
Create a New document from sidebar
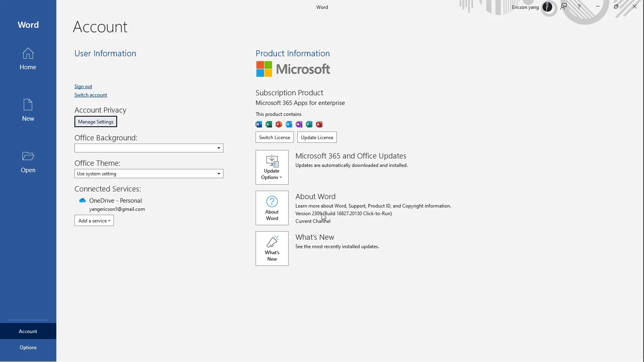pos(28,110)
